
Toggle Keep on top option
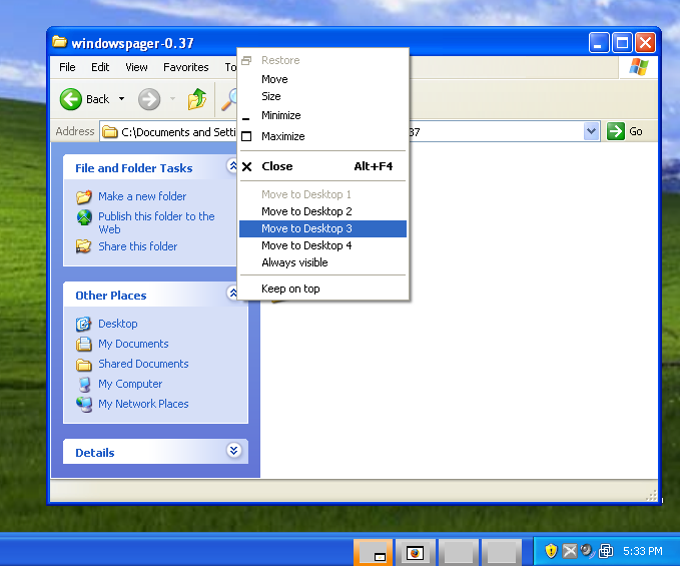(323, 288)
